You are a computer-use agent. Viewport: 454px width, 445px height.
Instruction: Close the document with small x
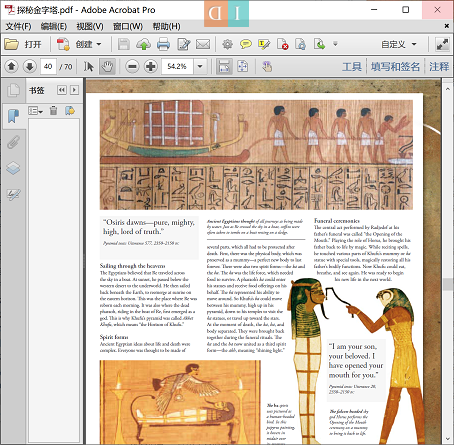coord(447,26)
